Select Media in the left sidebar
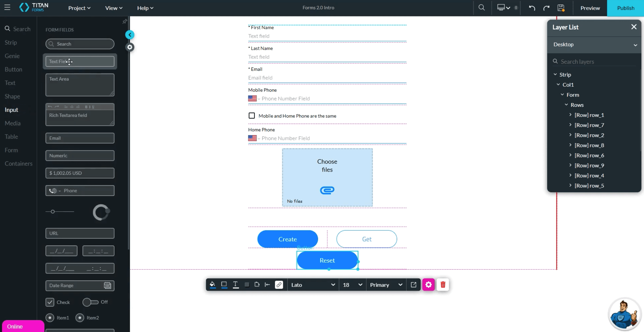This screenshot has width=644, height=332. pyautogui.click(x=13, y=123)
